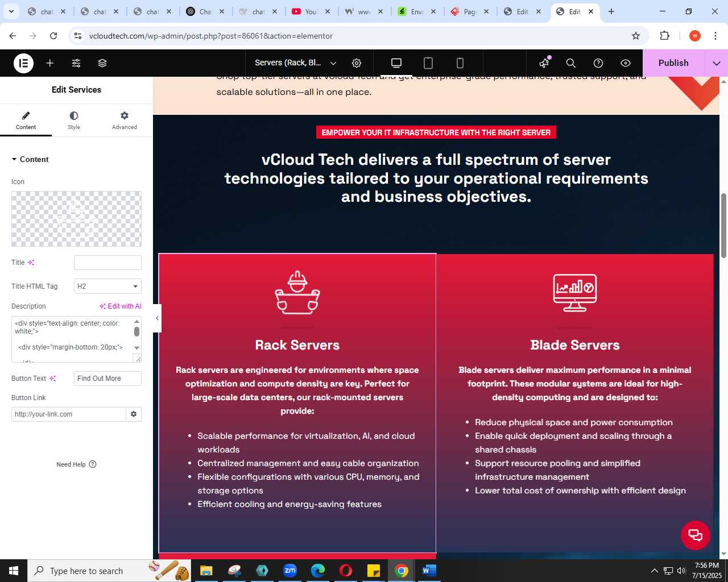This screenshot has width=728, height=582.
Task: Show hidden system tray icons
Action: click(x=654, y=571)
